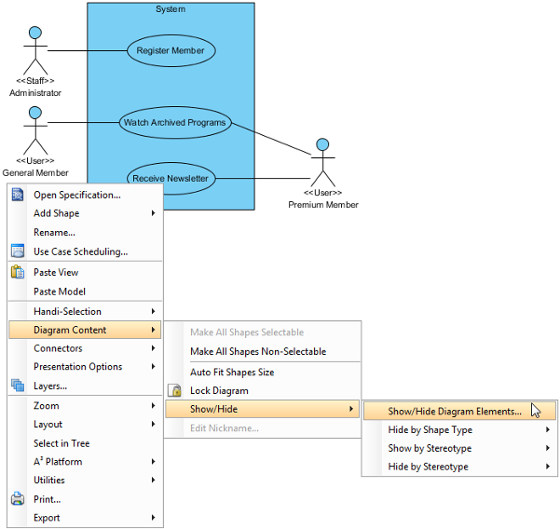Click the Open Specification document icon
The image size is (560, 529).
tap(18, 195)
